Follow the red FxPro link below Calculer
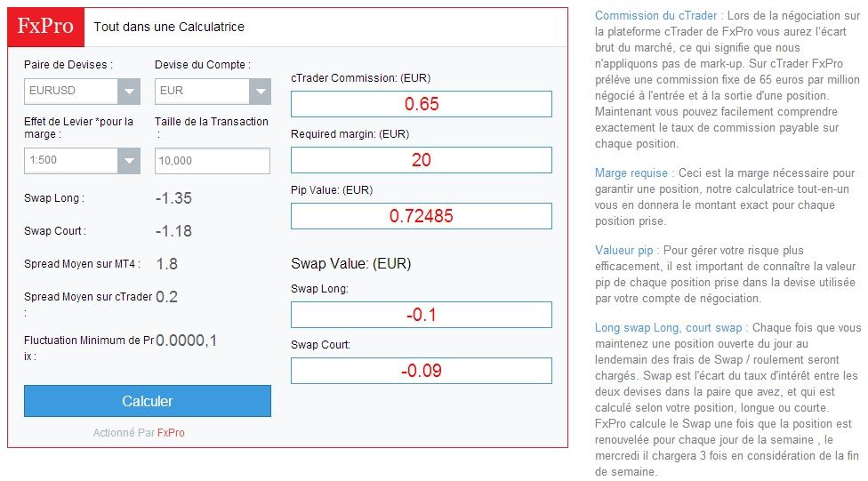Screen dimensions: 868x481 171,433
